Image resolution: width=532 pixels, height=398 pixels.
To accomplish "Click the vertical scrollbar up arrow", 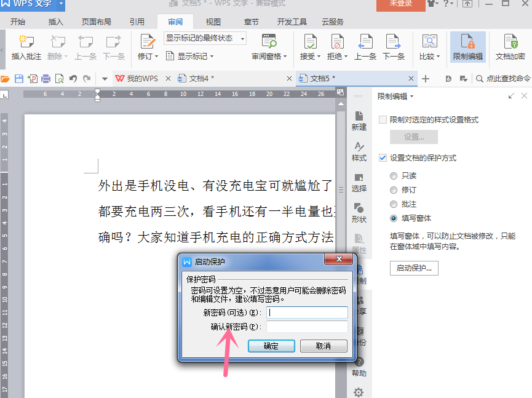I will click(x=341, y=104).
